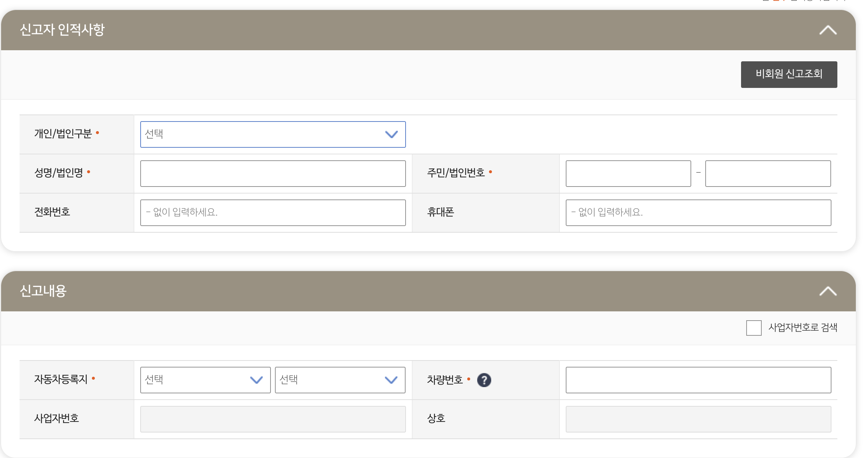This screenshot has height=458, width=868.
Task: Collapse the 신고자 인적사항 section
Action: pyautogui.click(x=828, y=30)
